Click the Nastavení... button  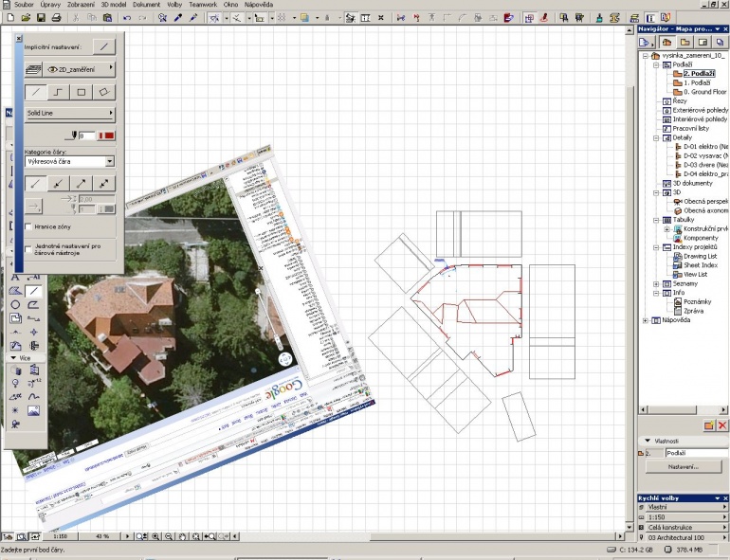click(x=683, y=467)
